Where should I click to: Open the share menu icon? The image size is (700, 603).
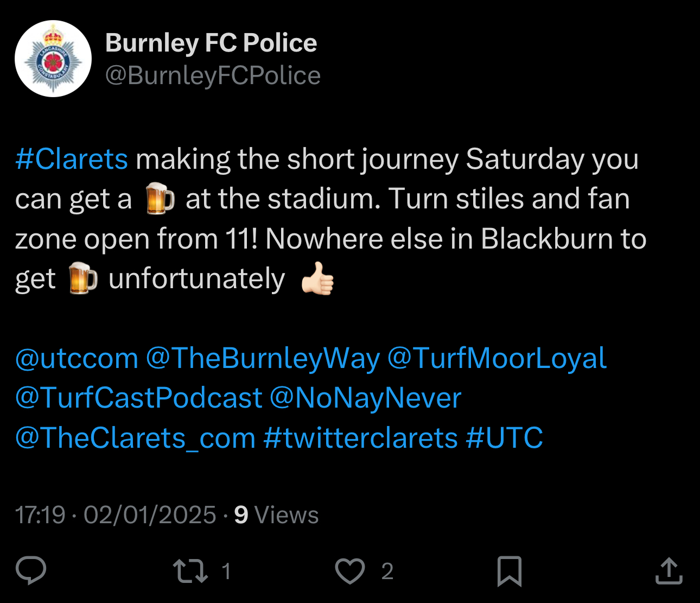(x=669, y=571)
